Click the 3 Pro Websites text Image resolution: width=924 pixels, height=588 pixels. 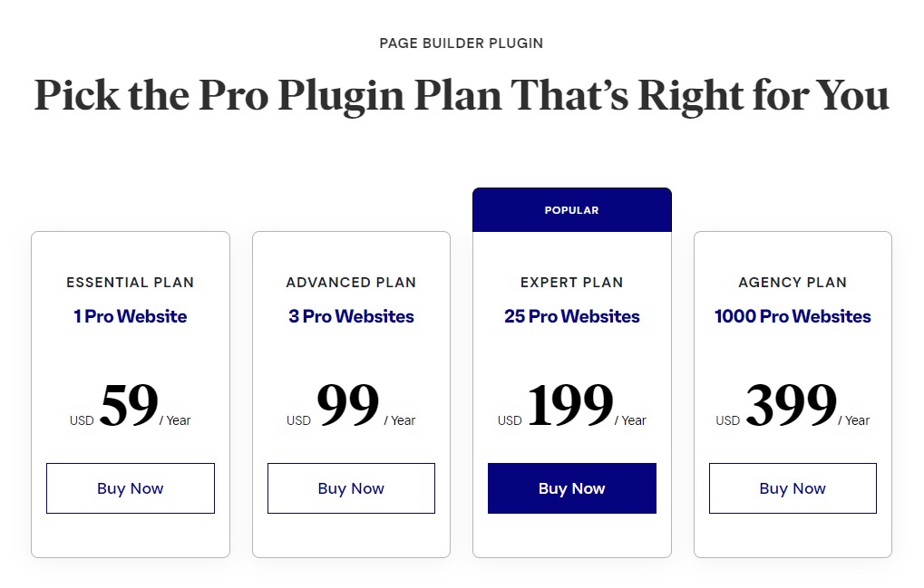coord(351,316)
